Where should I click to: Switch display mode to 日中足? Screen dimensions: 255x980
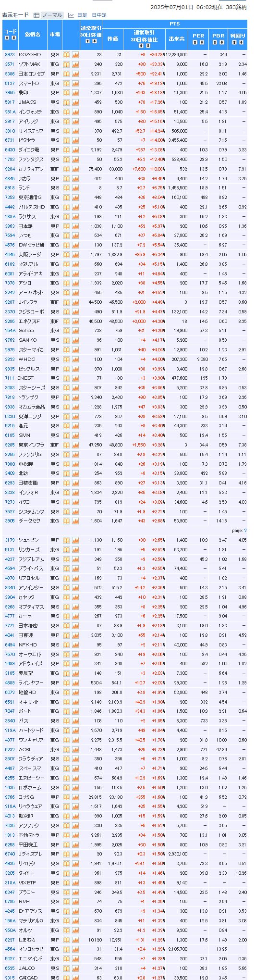99,15
